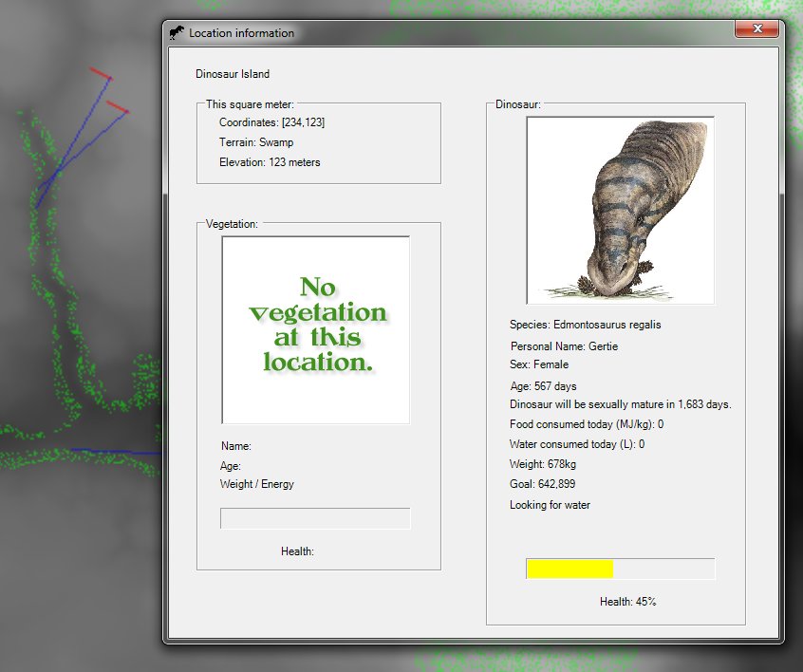Click the vegetation 'Name:' label
Screen dimensions: 803x672
pos(236,446)
